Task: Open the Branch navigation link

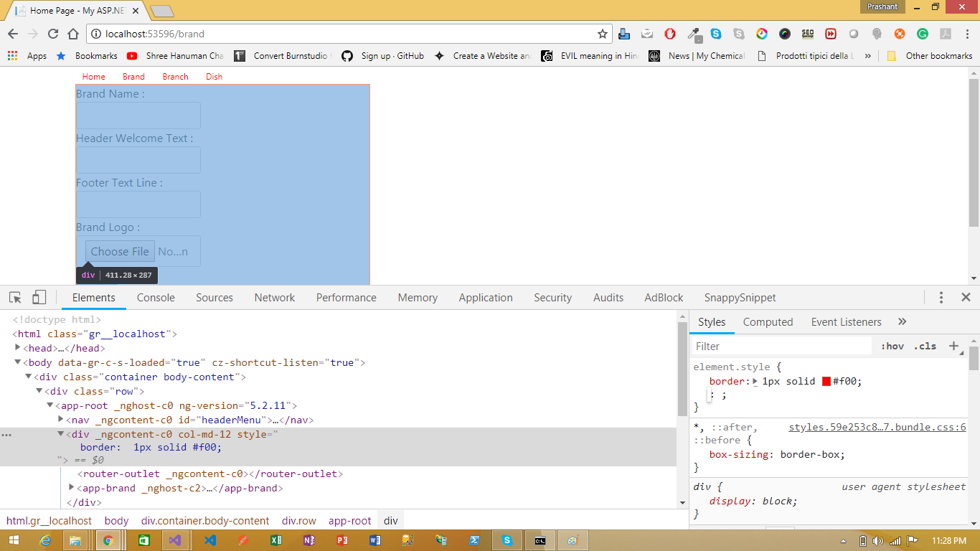Action: tap(175, 77)
